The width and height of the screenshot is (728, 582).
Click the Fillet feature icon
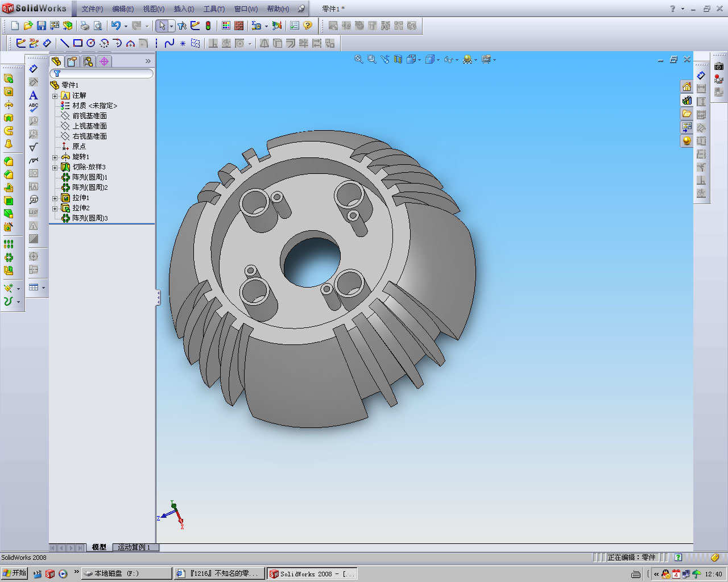pyautogui.click(x=9, y=161)
